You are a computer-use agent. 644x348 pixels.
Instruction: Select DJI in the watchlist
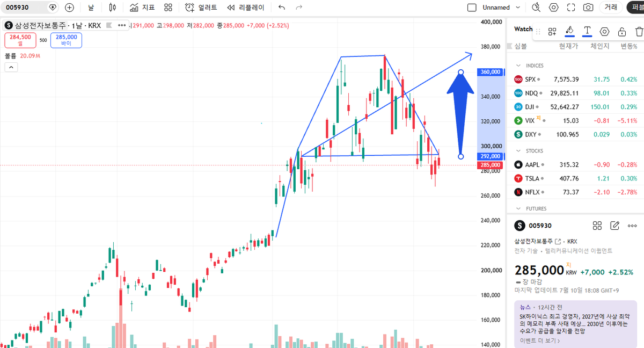pos(575,106)
